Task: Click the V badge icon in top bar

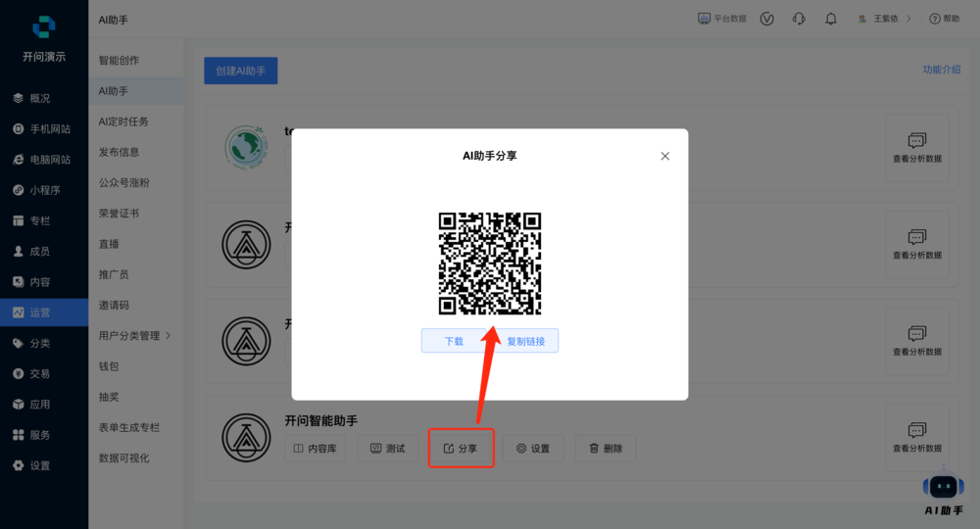Action: 767,19
